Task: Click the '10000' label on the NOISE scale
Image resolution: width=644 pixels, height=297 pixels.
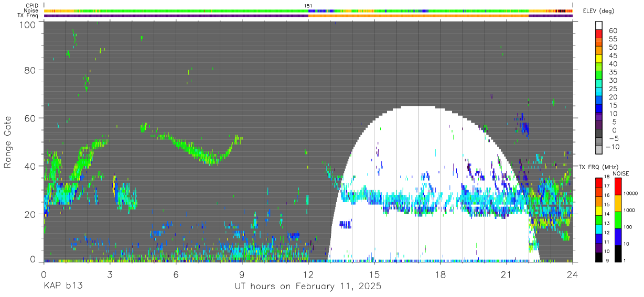Action: pyautogui.click(x=630, y=193)
